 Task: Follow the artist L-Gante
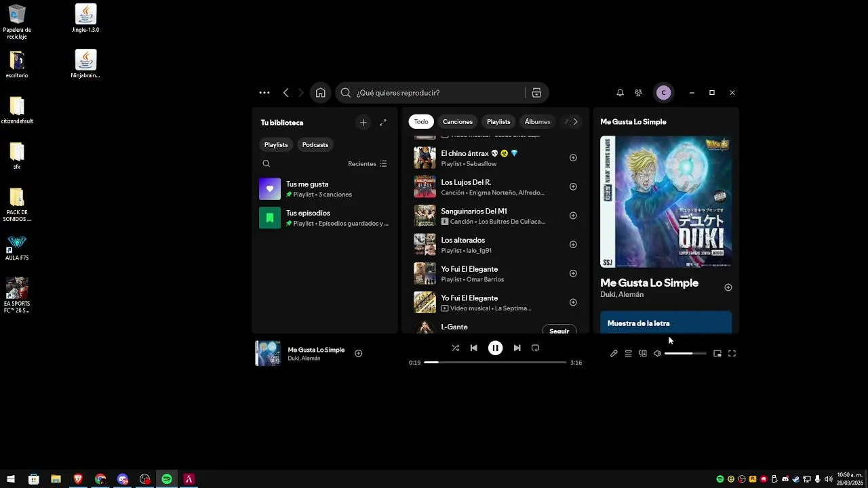[559, 330]
